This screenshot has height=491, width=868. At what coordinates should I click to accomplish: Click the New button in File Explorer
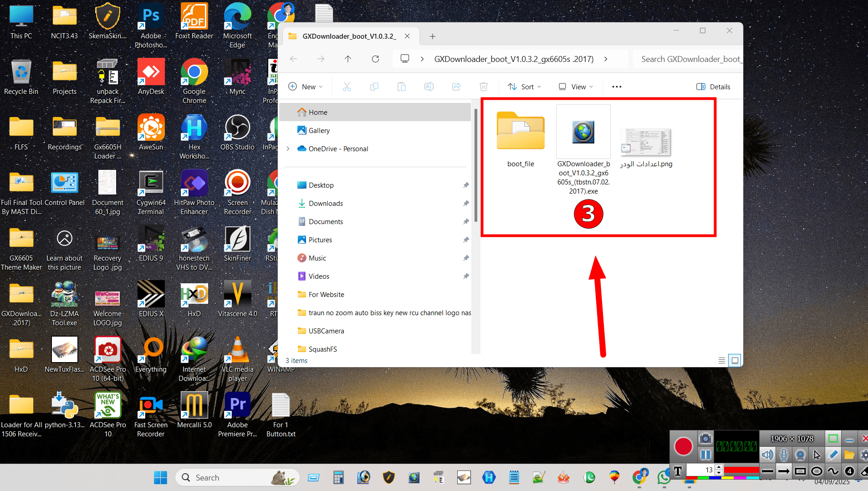coord(306,87)
